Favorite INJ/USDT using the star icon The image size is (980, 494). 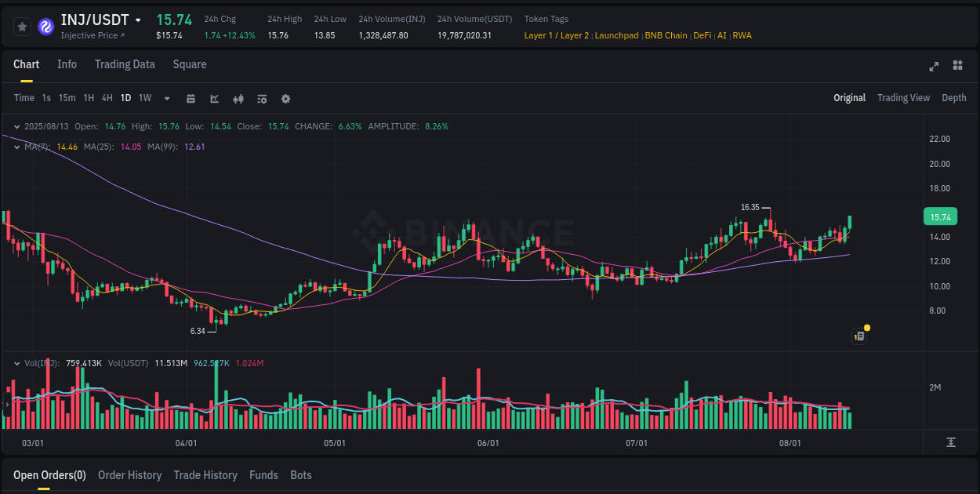coord(21,26)
